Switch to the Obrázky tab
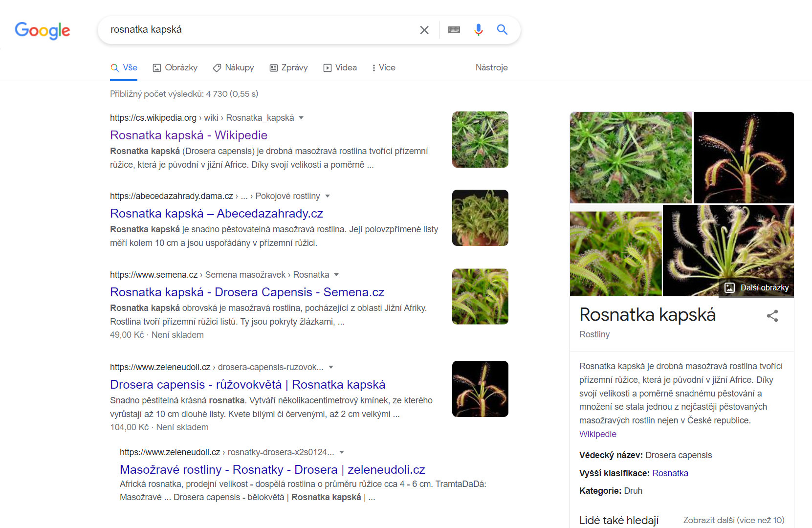Screen dimensions: 812x528 click(175, 67)
